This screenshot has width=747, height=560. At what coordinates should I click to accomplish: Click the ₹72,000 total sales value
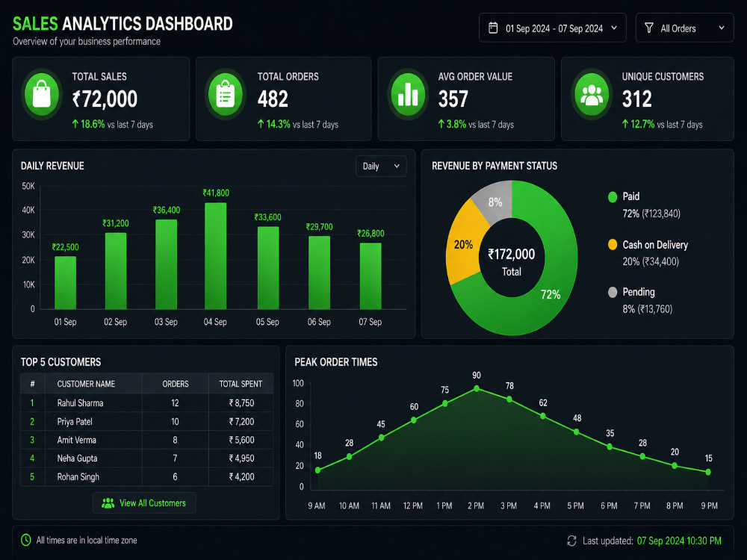pos(105,99)
